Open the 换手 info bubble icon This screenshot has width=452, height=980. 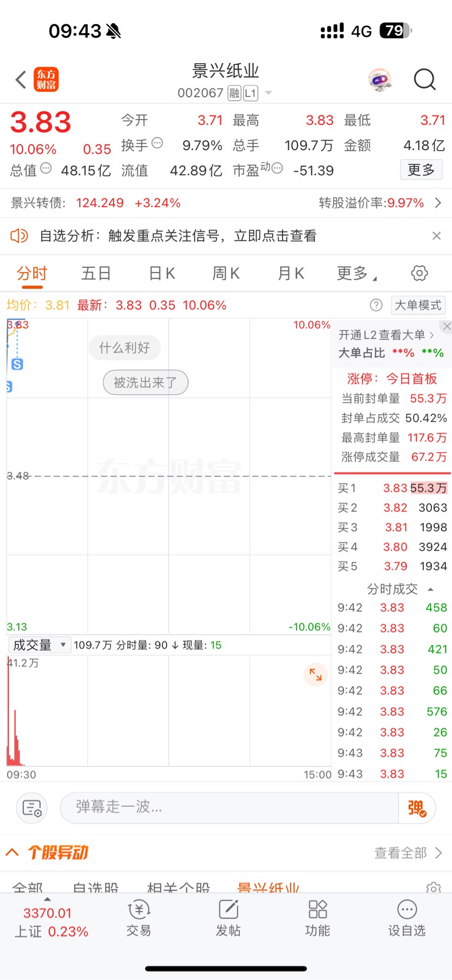(157, 143)
